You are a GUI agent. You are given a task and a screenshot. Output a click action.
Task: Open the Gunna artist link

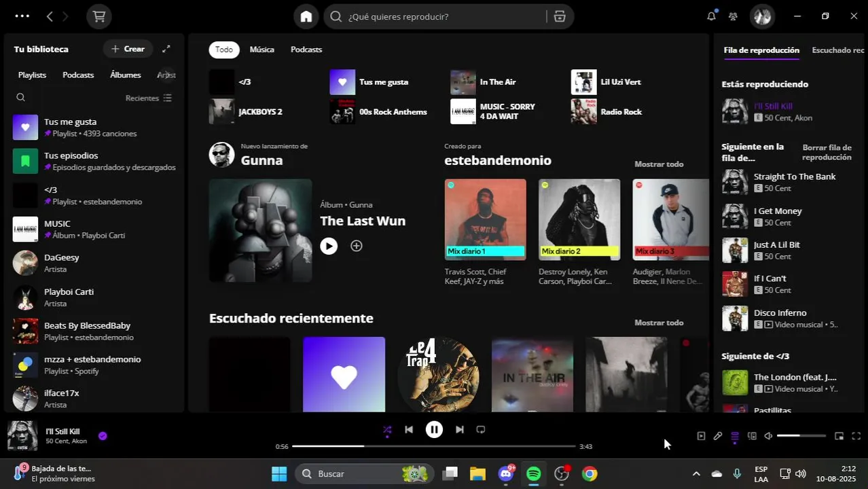[x=261, y=160]
